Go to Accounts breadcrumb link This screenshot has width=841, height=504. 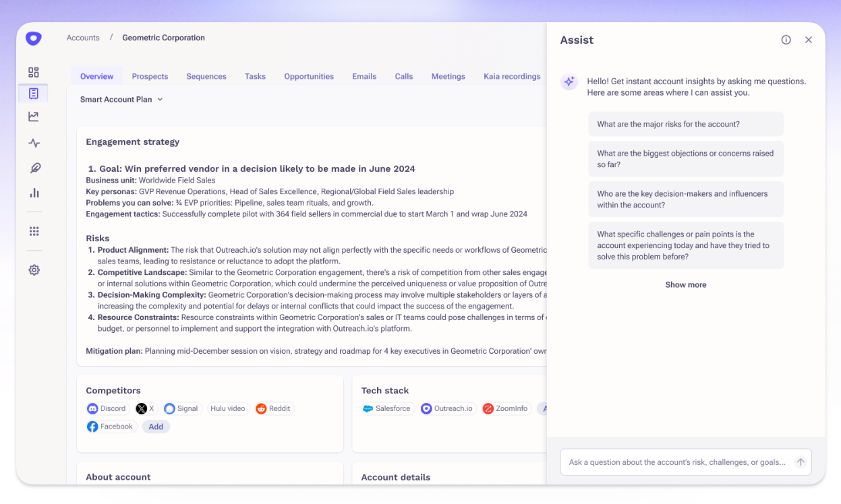tap(83, 38)
